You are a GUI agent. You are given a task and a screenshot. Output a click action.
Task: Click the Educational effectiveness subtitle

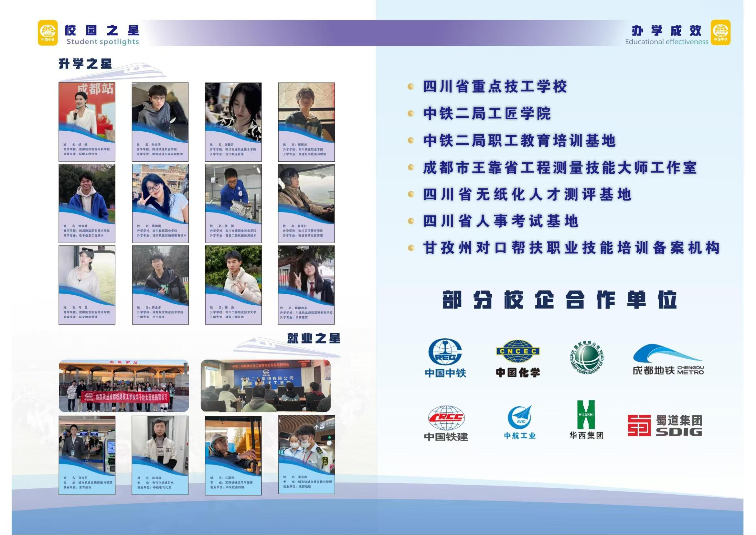coord(667,42)
